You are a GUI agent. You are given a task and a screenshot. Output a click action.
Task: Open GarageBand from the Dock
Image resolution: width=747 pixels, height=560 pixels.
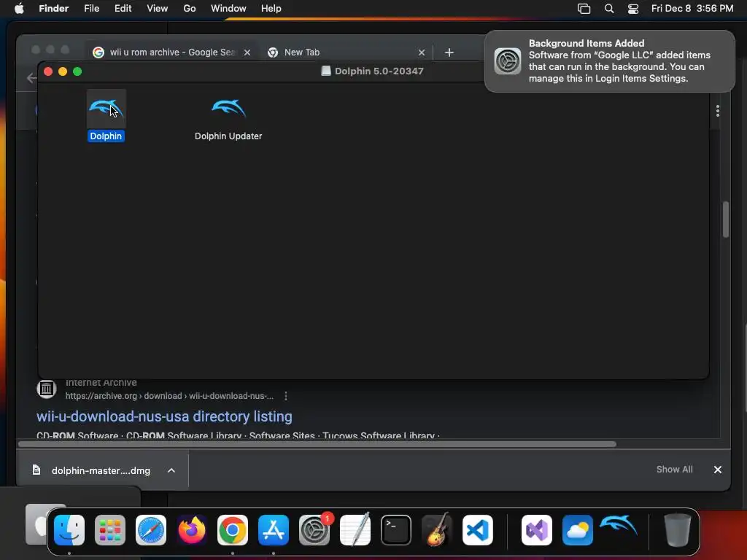coord(437,530)
